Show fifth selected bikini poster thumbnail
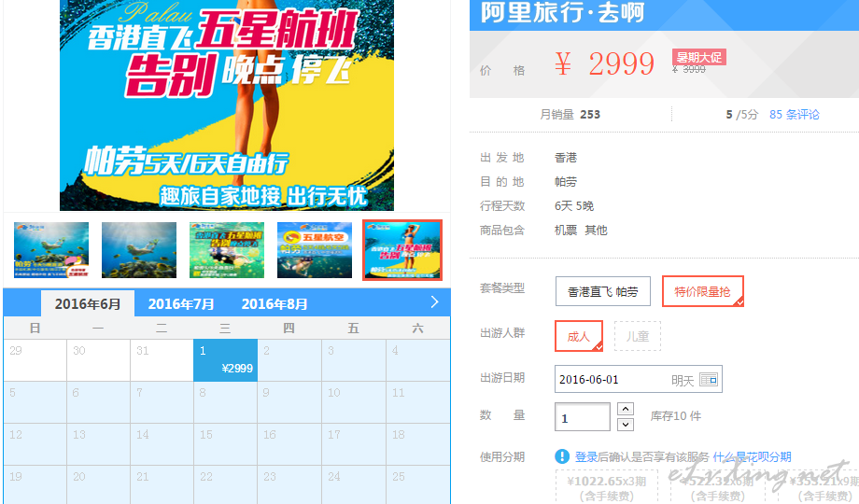This screenshot has height=504, width=859. 402,250
